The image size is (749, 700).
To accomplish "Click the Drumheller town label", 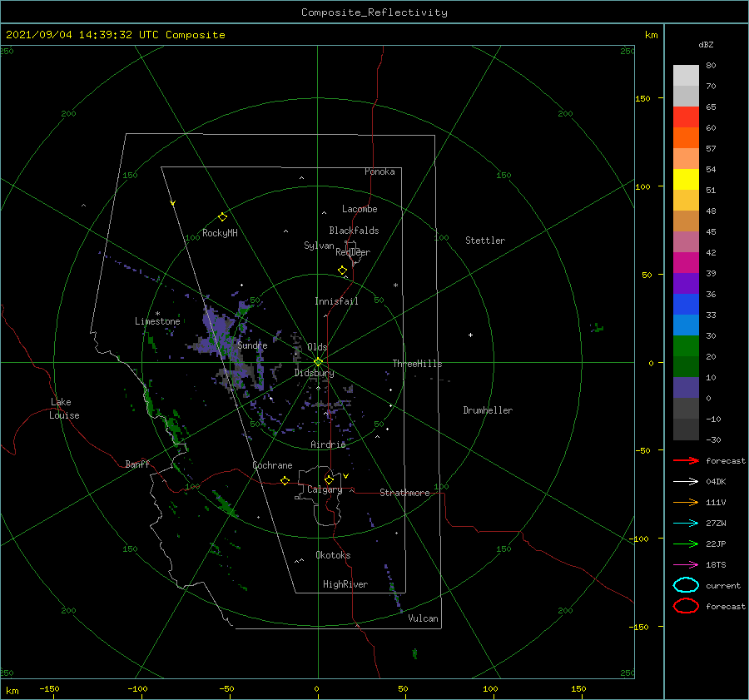I will pyautogui.click(x=488, y=410).
